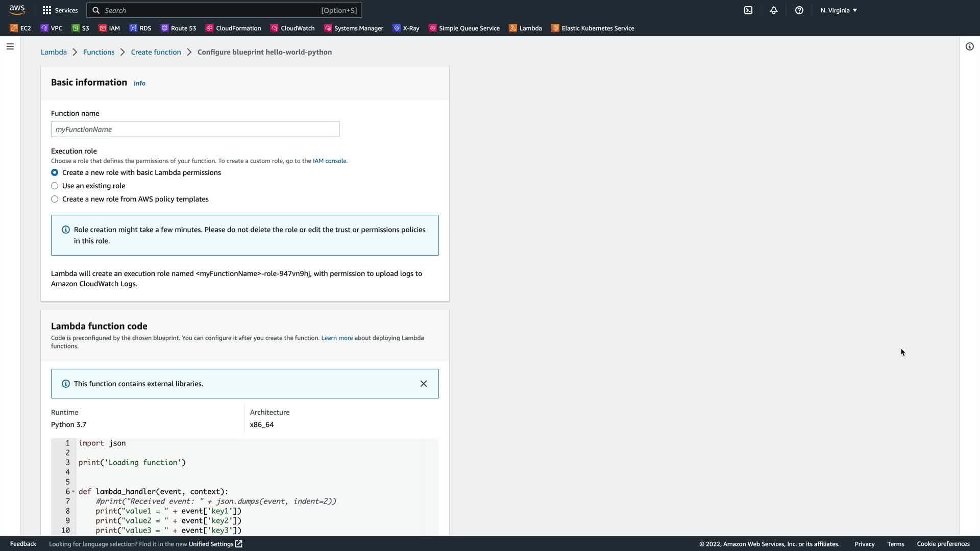Go to the AWS logo home
980x551 pixels.
coord(17,10)
